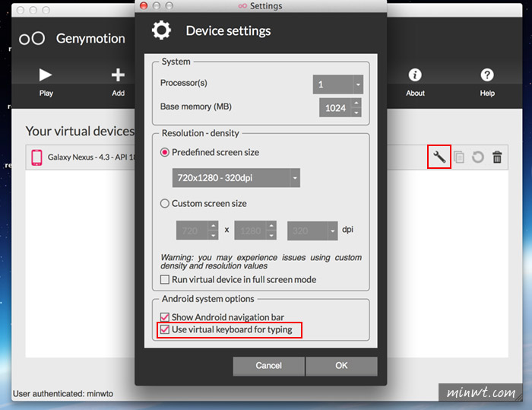This screenshot has width=532, height=410.
Task: Click the custom width 720 input field
Action: pyautogui.click(x=192, y=230)
